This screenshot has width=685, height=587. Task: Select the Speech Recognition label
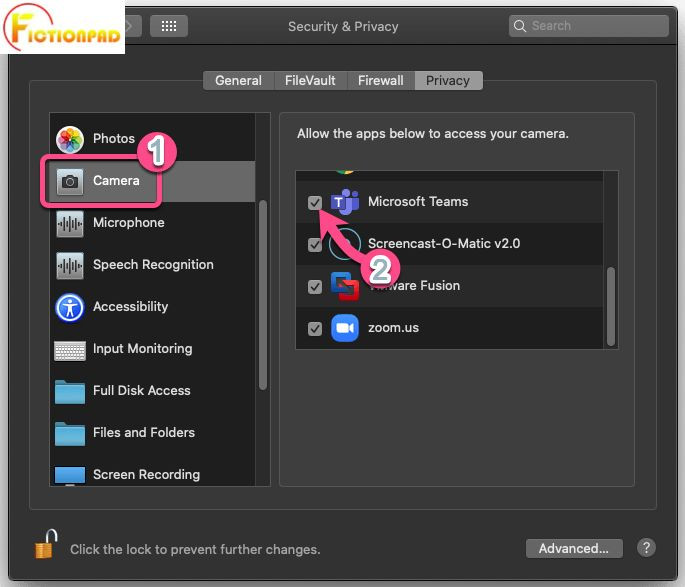click(153, 264)
